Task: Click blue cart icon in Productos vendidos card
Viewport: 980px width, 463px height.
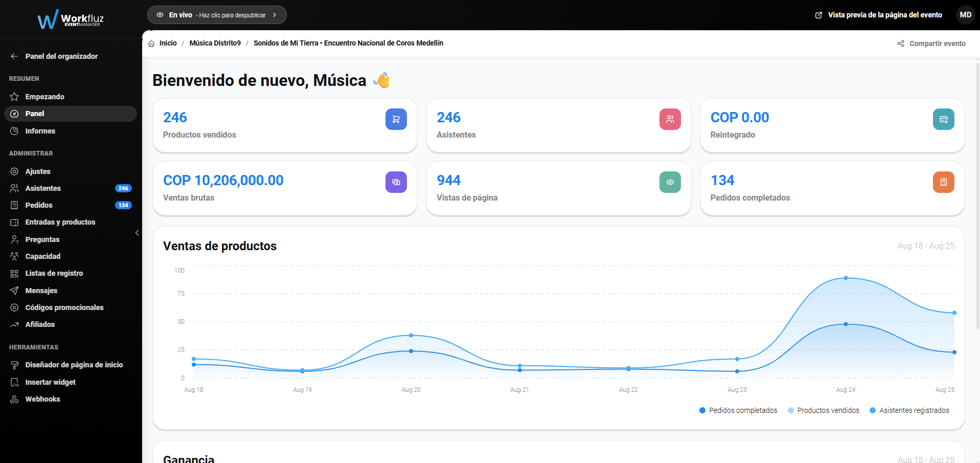Action: coord(396,119)
